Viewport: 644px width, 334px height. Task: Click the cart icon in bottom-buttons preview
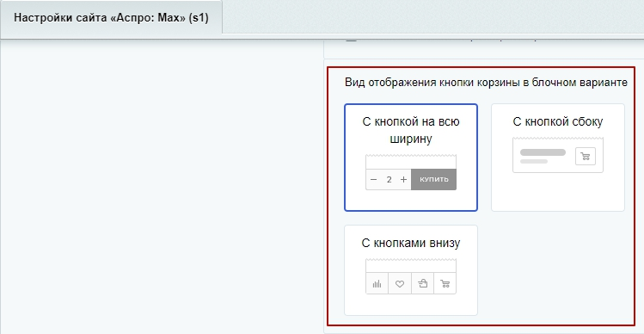pos(445,283)
